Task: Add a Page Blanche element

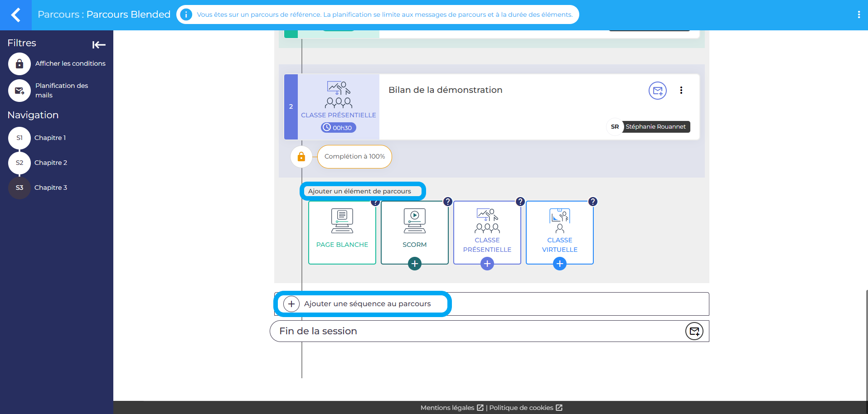Action: [342, 232]
